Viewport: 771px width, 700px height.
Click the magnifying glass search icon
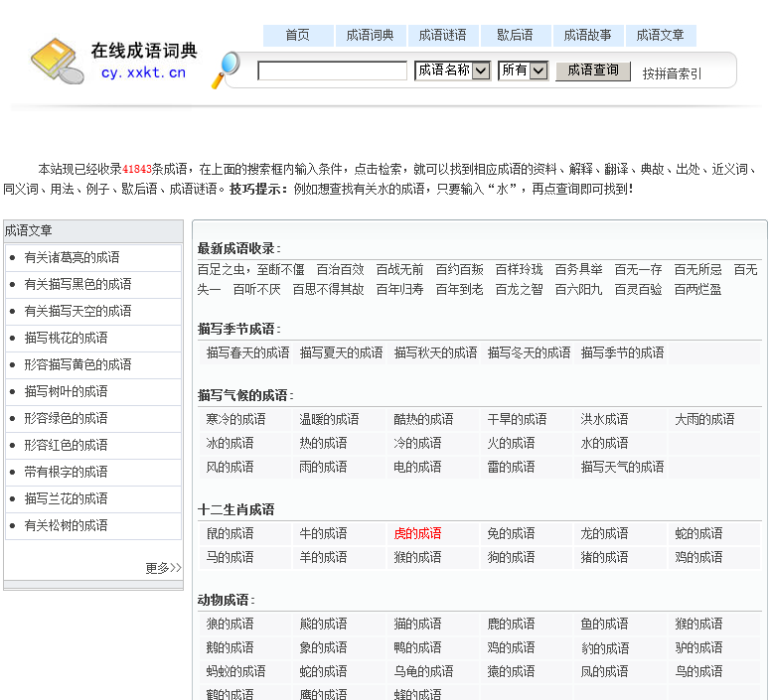point(227,69)
